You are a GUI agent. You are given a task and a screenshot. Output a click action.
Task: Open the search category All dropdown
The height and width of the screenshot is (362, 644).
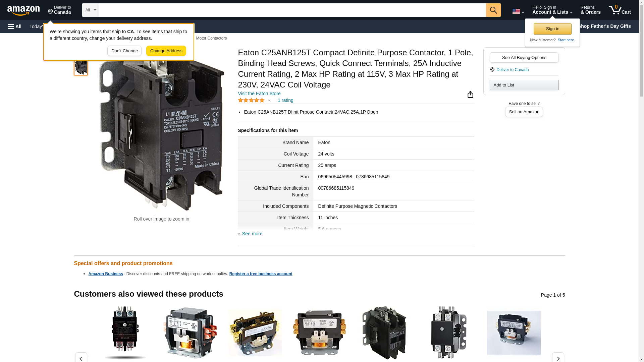coord(90,10)
